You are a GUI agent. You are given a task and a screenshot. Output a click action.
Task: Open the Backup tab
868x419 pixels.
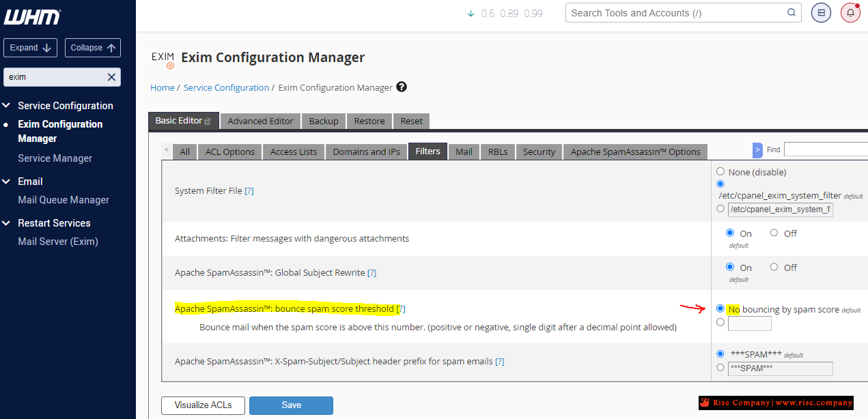tap(324, 121)
